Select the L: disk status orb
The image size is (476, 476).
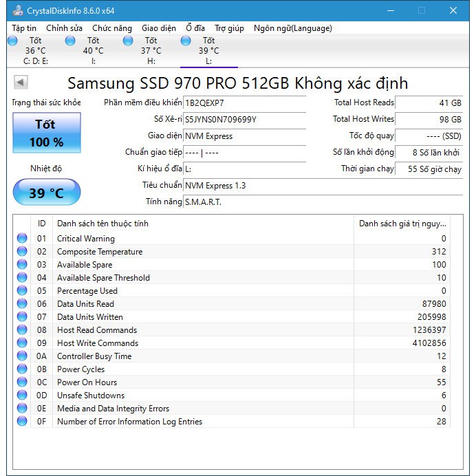pyautogui.click(x=186, y=41)
